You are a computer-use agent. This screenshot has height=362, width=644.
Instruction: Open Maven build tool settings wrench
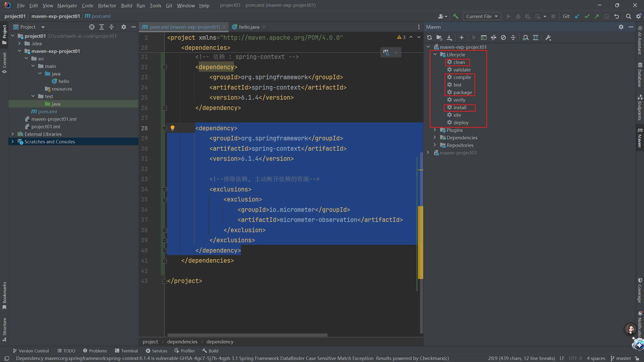click(548, 38)
